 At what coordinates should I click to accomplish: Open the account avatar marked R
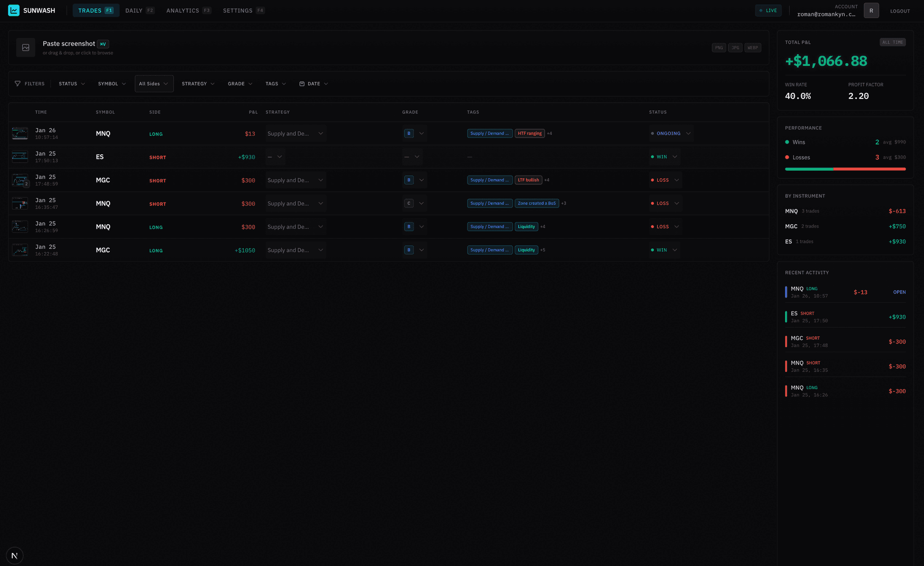(x=871, y=10)
